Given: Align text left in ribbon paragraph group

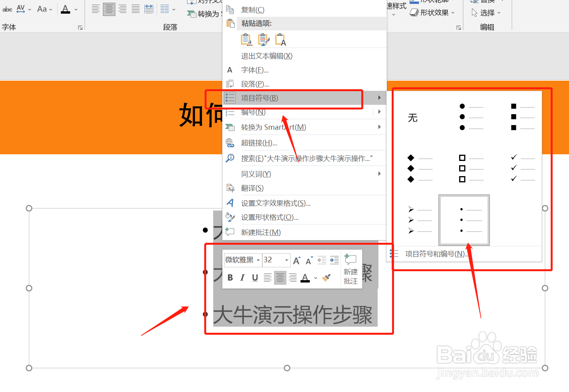Looking at the screenshot, I should 96,9.
